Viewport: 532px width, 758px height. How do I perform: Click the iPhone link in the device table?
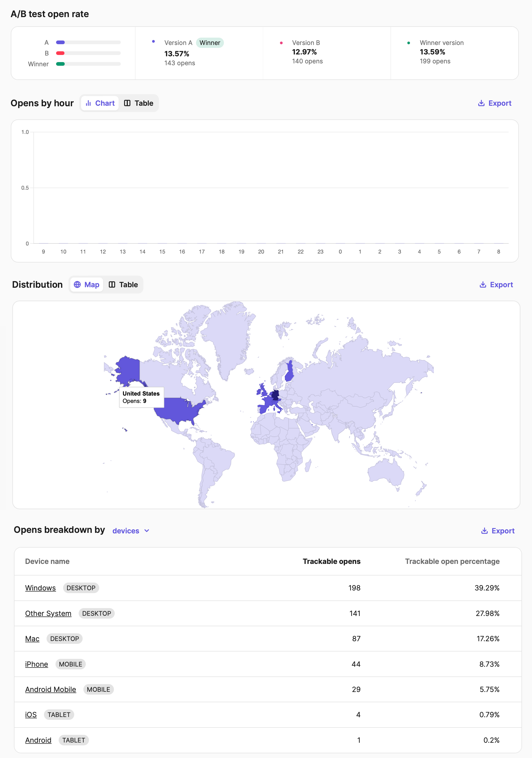point(36,664)
